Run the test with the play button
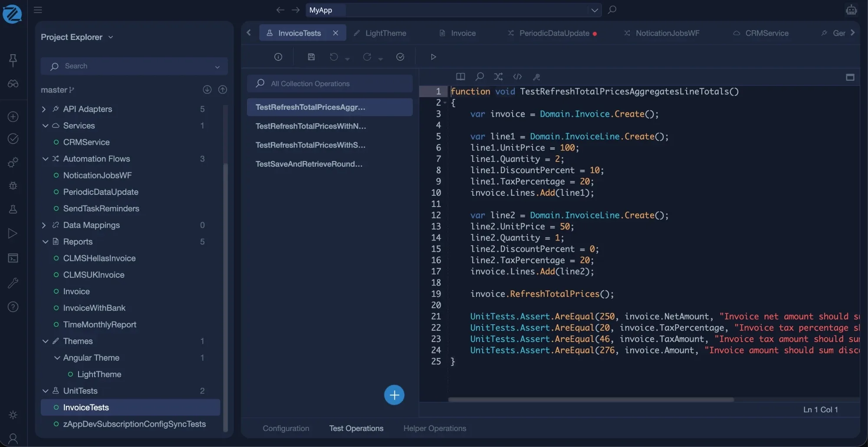This screenshot has height=447, width=868. click(x=433, y=57)
